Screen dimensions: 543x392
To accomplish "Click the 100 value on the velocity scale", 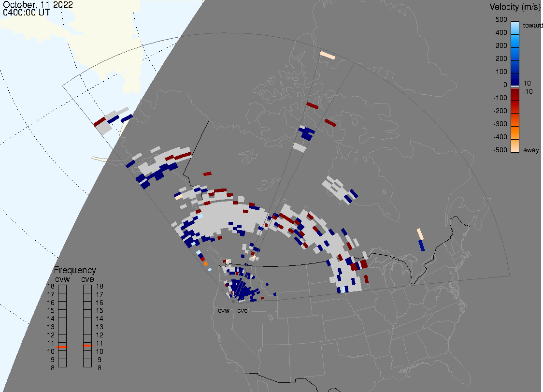I will point(501,72).
